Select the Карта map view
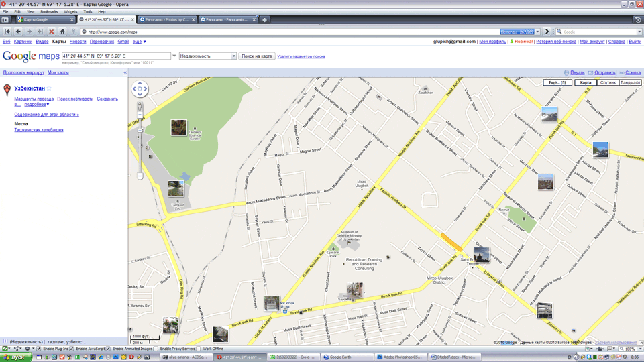 pos(585,82)
